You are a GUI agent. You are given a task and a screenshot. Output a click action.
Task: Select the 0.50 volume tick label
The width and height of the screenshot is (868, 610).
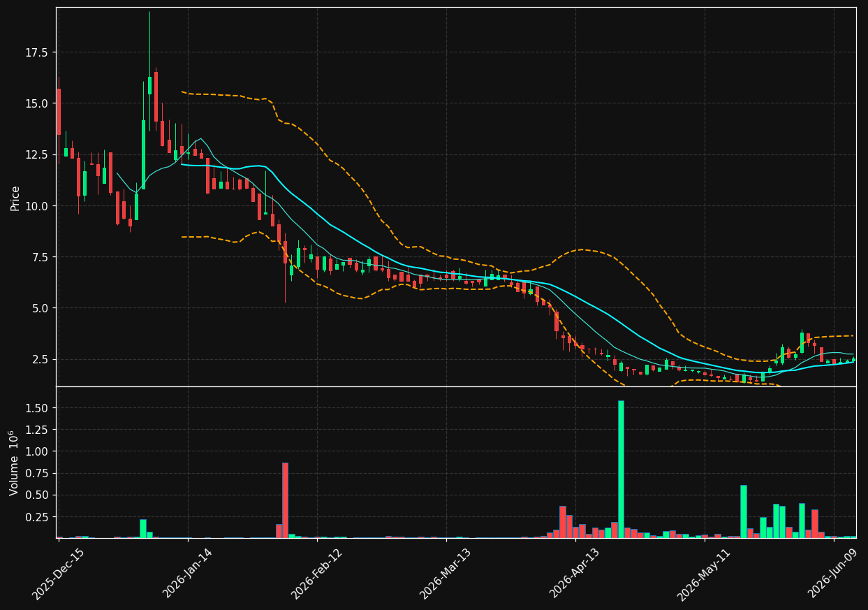click(36, 495)
